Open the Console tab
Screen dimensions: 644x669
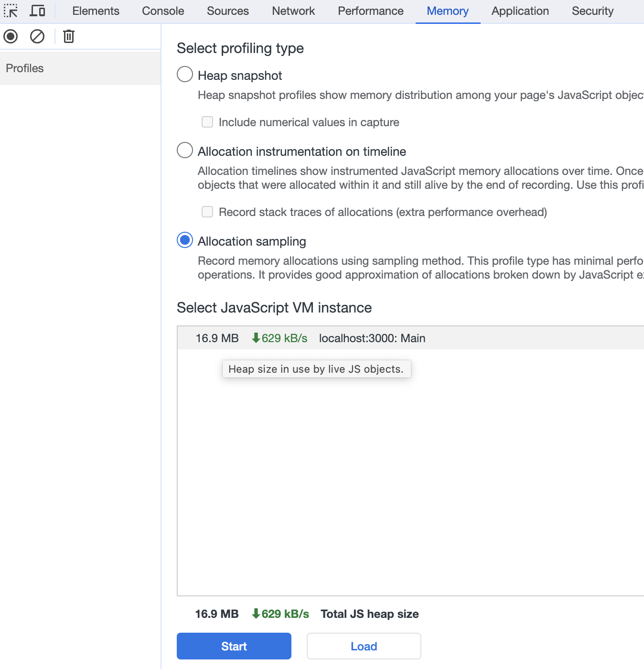(162, 11)
